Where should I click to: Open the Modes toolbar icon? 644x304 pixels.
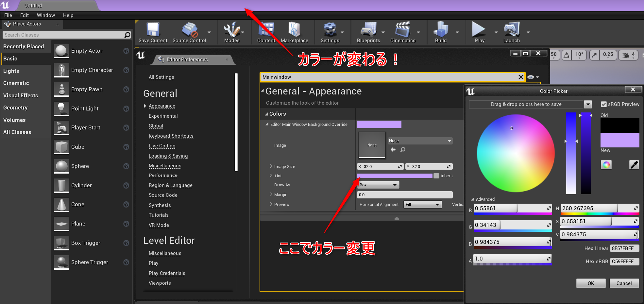(232, 29)
